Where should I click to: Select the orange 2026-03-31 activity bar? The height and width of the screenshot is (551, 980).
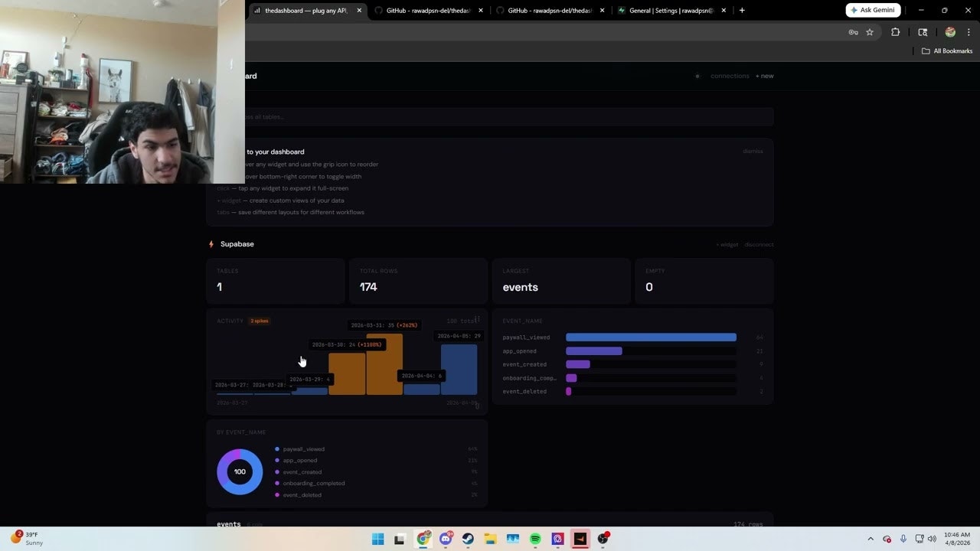[384, 364]
